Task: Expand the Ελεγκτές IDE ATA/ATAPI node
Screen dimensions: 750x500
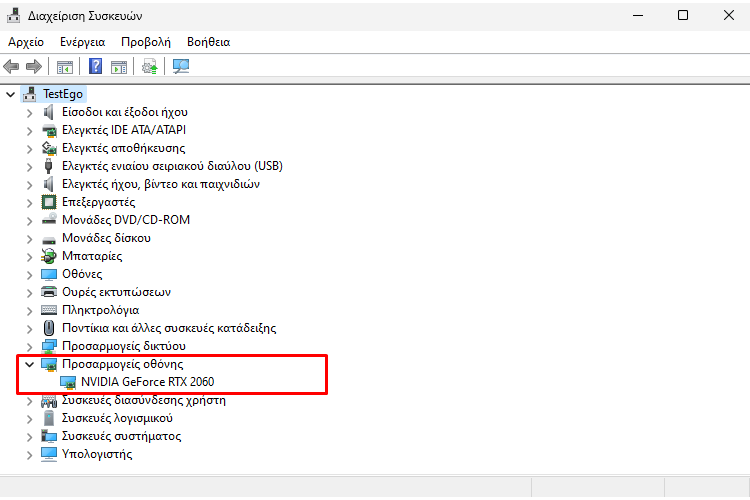Action: [x=30, y=131]
